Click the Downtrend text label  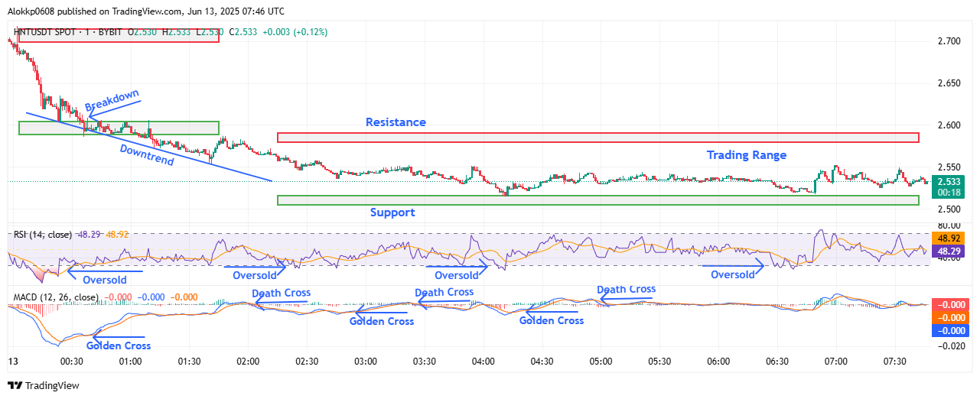pos(147,155)
